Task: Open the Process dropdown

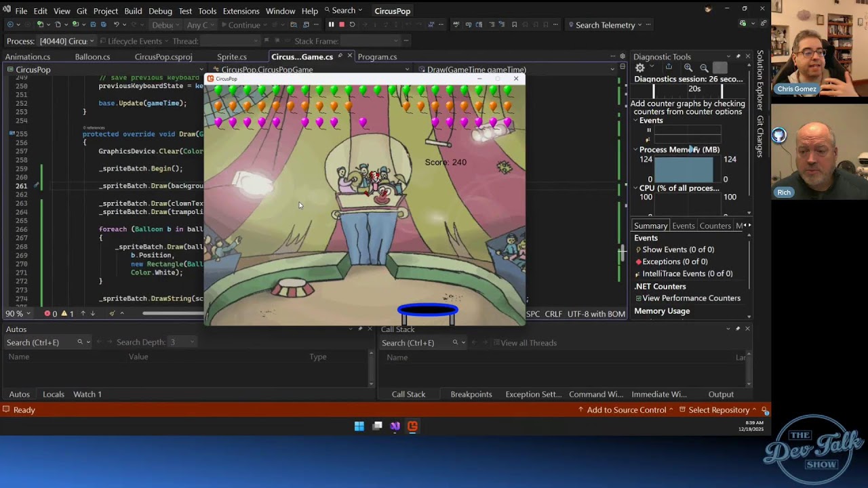Action: click(x=66, y=41)
